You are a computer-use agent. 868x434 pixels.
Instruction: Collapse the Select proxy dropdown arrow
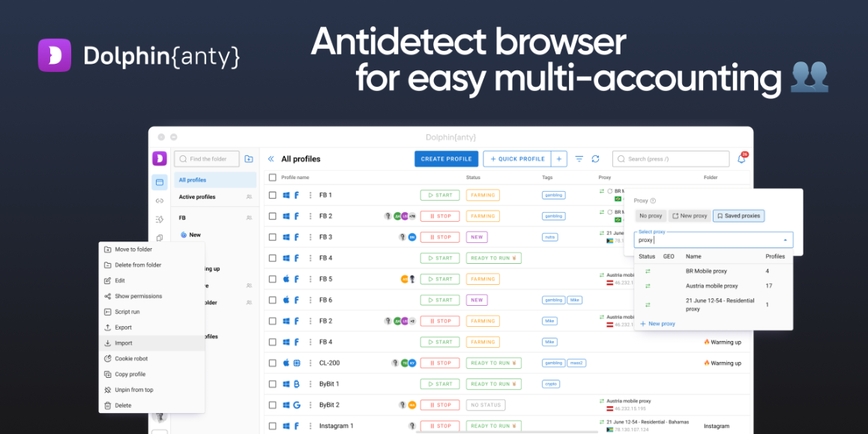[785, 241]
